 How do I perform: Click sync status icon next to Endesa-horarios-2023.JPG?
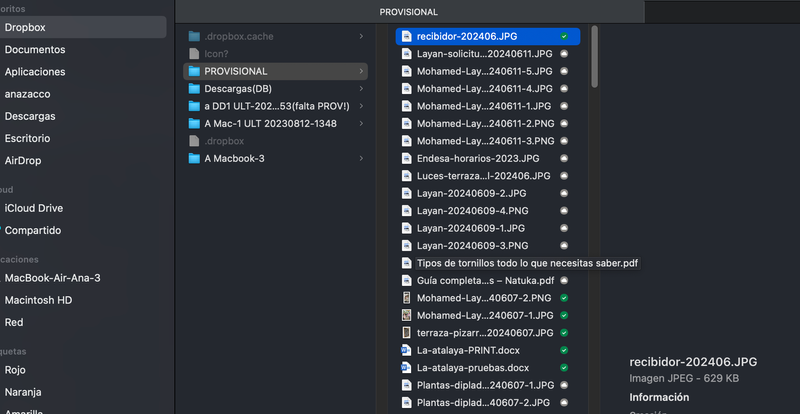[564, 158]
